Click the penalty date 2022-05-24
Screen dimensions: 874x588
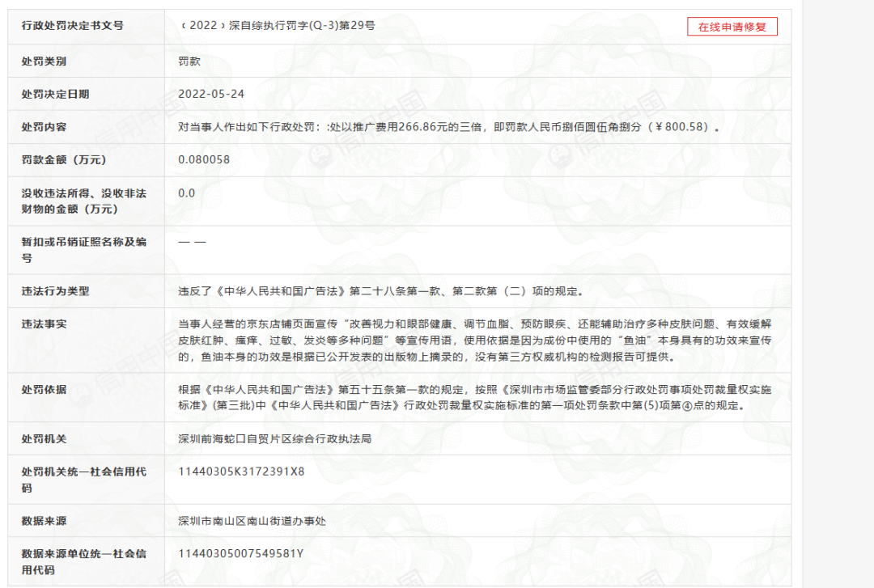[211, 94]
